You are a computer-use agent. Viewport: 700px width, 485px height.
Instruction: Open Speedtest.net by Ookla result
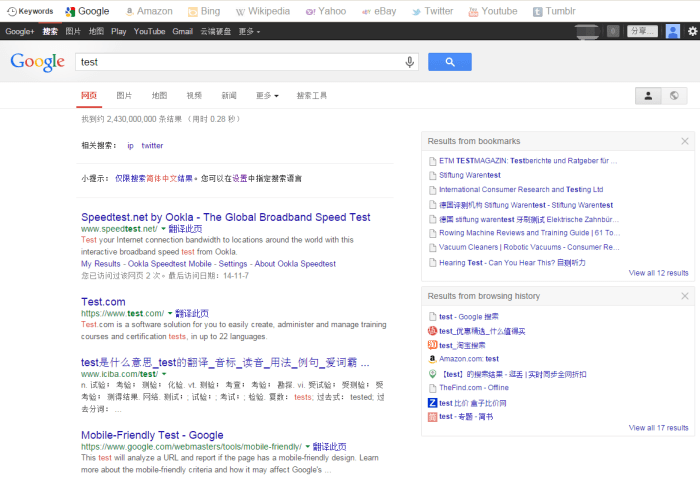pyautogui.click(x=225, y=217)
